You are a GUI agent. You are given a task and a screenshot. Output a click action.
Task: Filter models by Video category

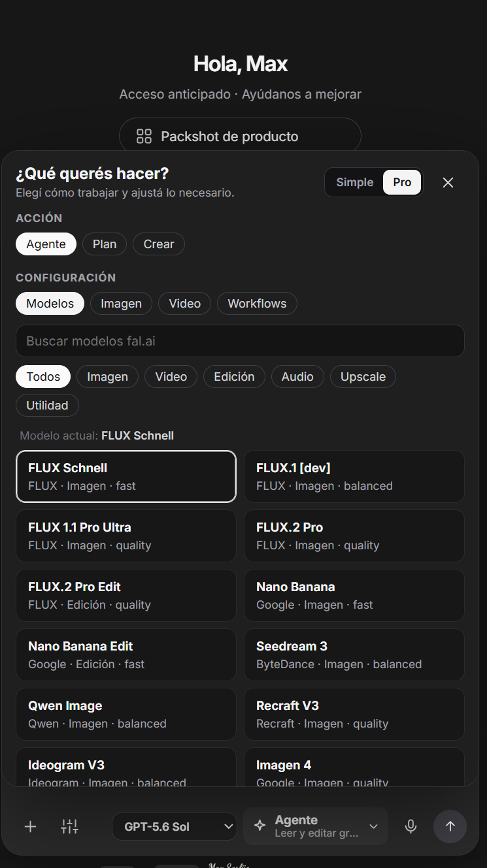pos(171,377)
